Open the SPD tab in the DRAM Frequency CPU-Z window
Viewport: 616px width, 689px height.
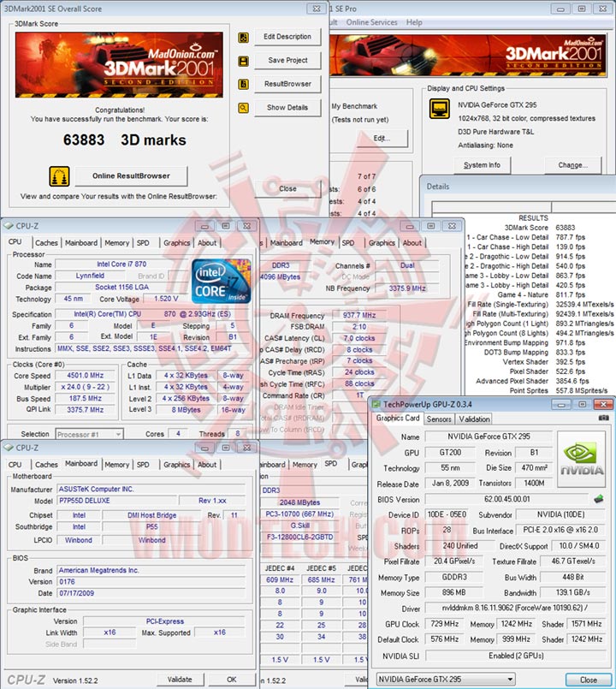[x=348, y=243]
